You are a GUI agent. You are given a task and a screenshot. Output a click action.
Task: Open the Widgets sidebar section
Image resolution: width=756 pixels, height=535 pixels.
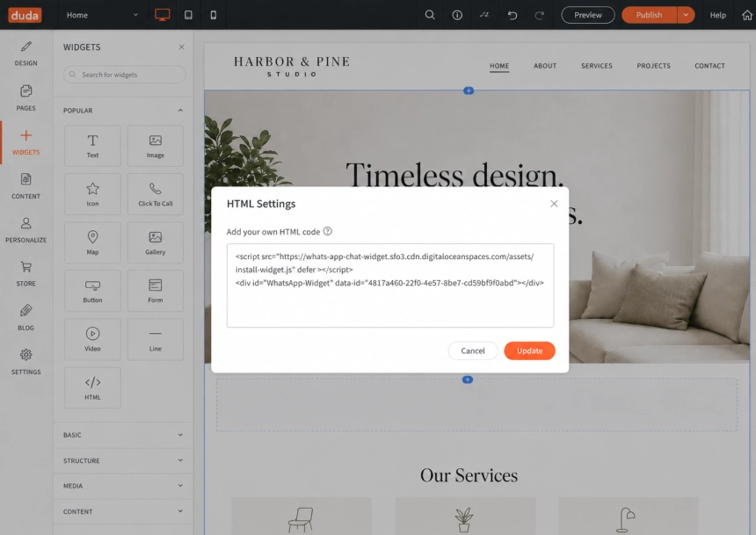coord(26,142)
